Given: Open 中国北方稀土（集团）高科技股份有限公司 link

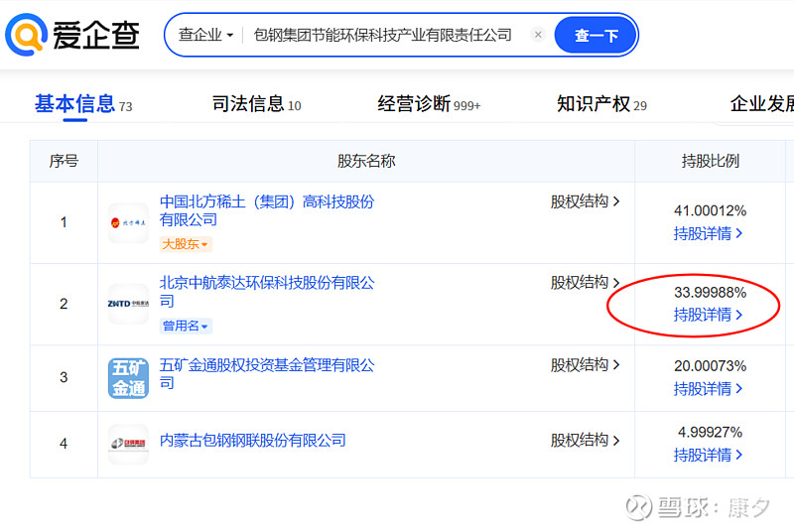Looking at the screenshot, I should pos(267,210).
